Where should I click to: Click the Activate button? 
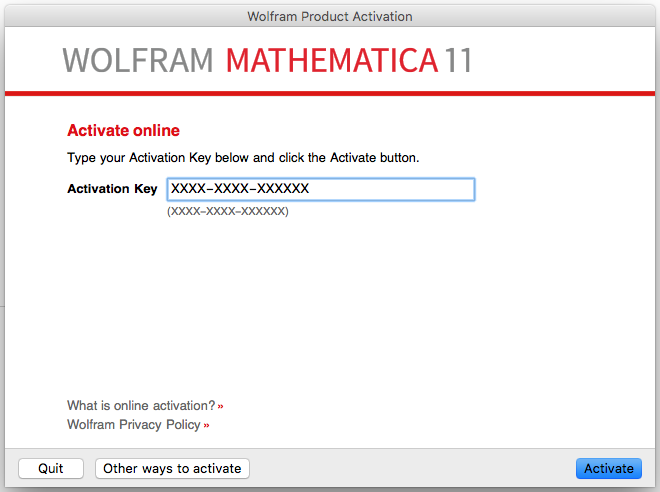point(609,468)
